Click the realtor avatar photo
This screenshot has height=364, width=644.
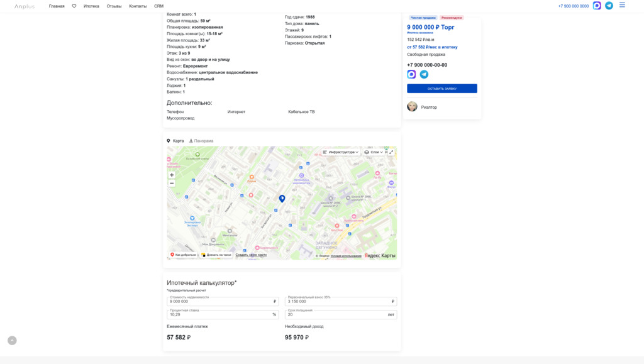point(412,107)
